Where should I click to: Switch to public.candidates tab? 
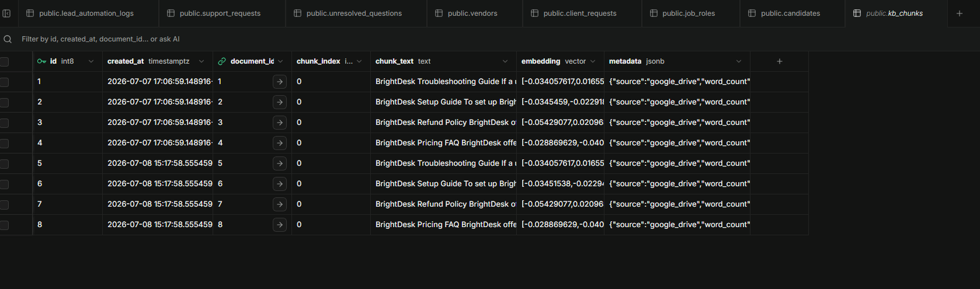(x=793, y=13)
